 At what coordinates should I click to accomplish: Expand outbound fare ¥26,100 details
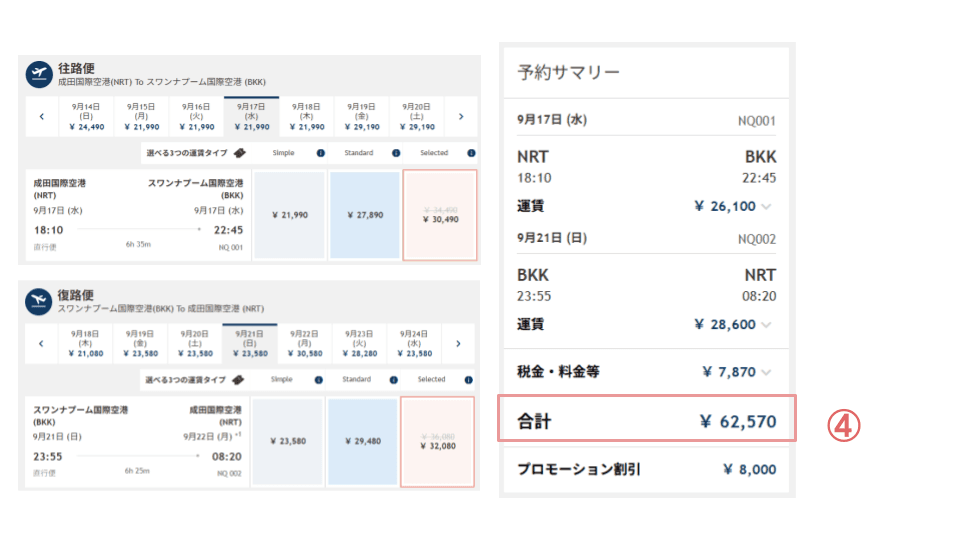click(766, 207)
